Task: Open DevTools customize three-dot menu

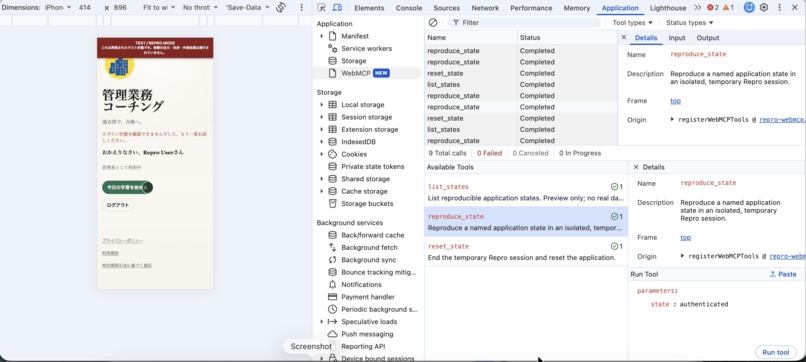Action: tap(779, 8)
